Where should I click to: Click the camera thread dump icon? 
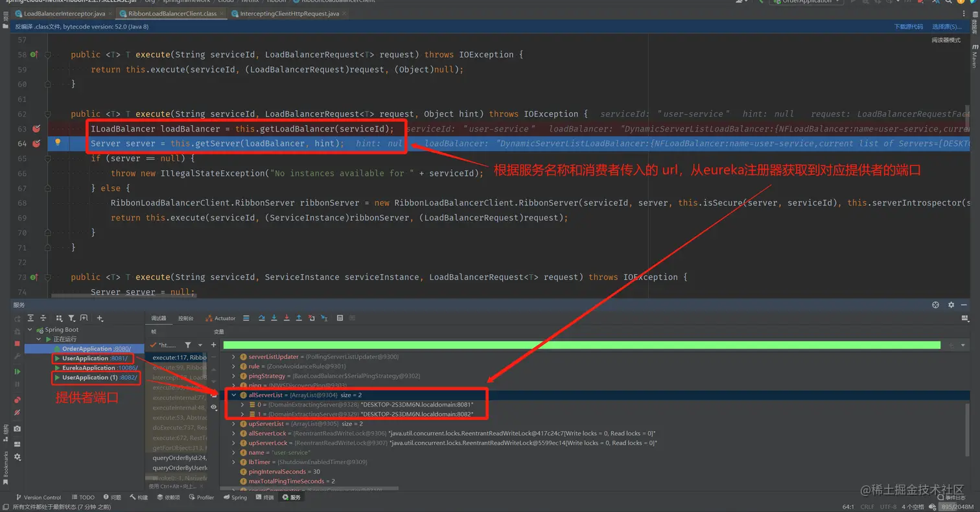pyautogui.click(x=17, y=429)
